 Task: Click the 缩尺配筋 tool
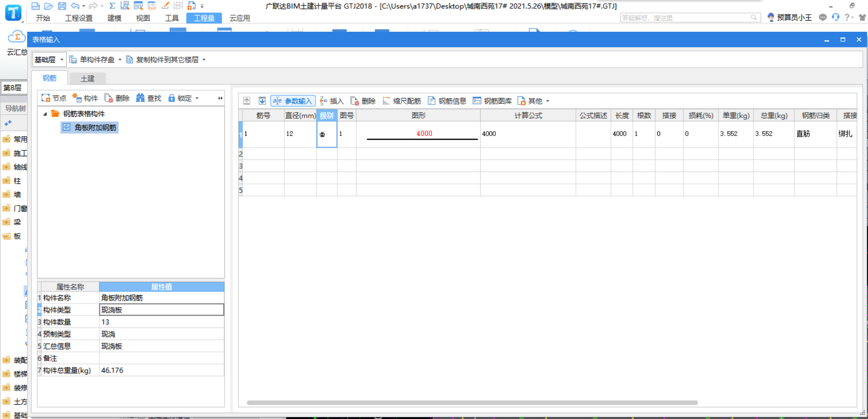402,101
